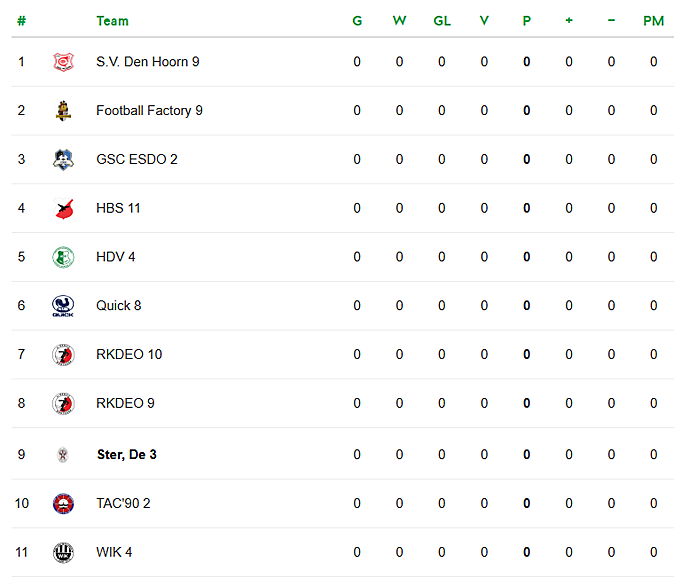684x577 pixels.
Task: Click the Football Factory 9 club crest
Action: click(x=63, y=110)
